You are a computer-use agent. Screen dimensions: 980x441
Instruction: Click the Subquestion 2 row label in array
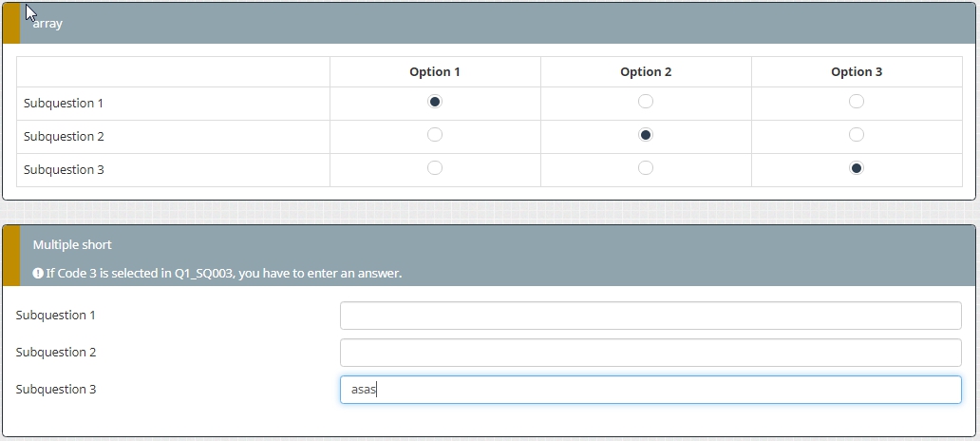click(65, 136)
